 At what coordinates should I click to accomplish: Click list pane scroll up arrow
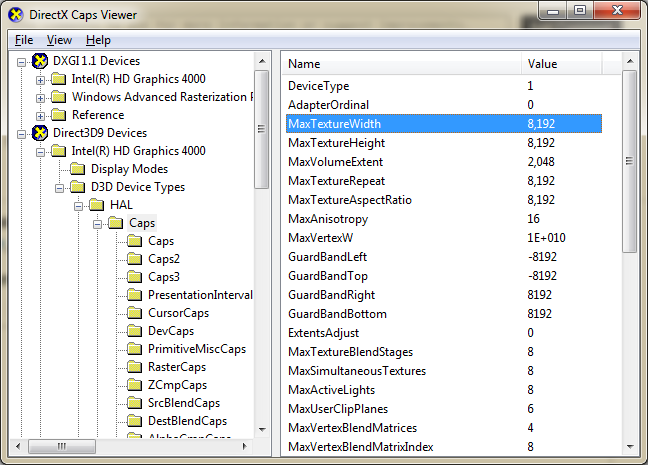point(630,61)
